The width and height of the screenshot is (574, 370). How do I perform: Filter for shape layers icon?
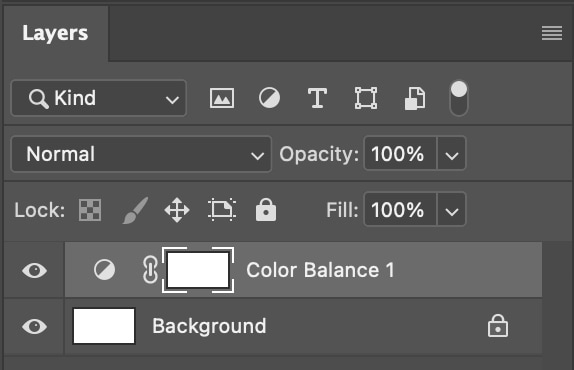[x=366, y=98]
